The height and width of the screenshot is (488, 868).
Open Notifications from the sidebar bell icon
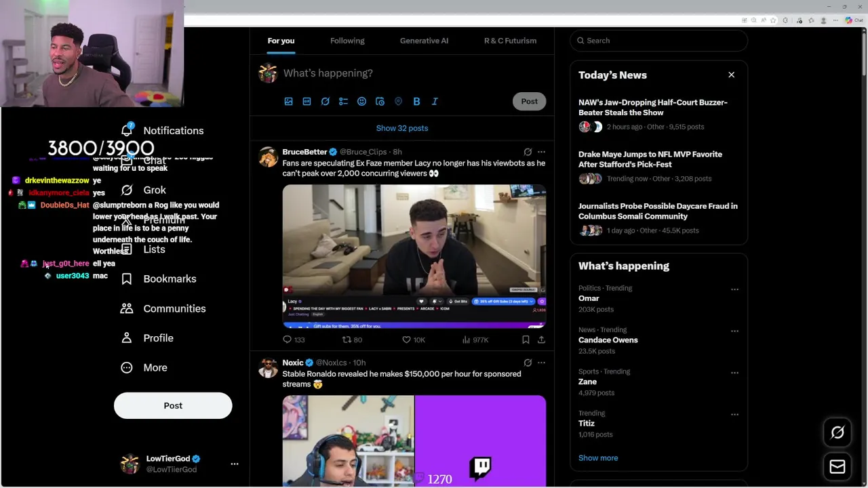[127, 130]
